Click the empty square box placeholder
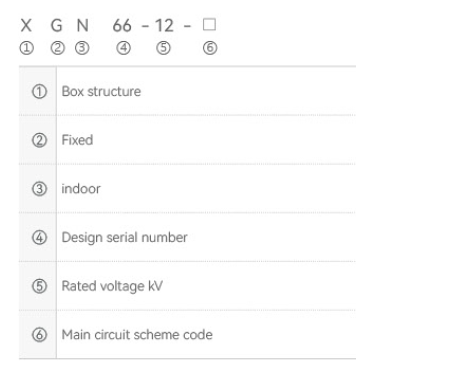This screenshot has height=370, width=462. coord(209,24)
